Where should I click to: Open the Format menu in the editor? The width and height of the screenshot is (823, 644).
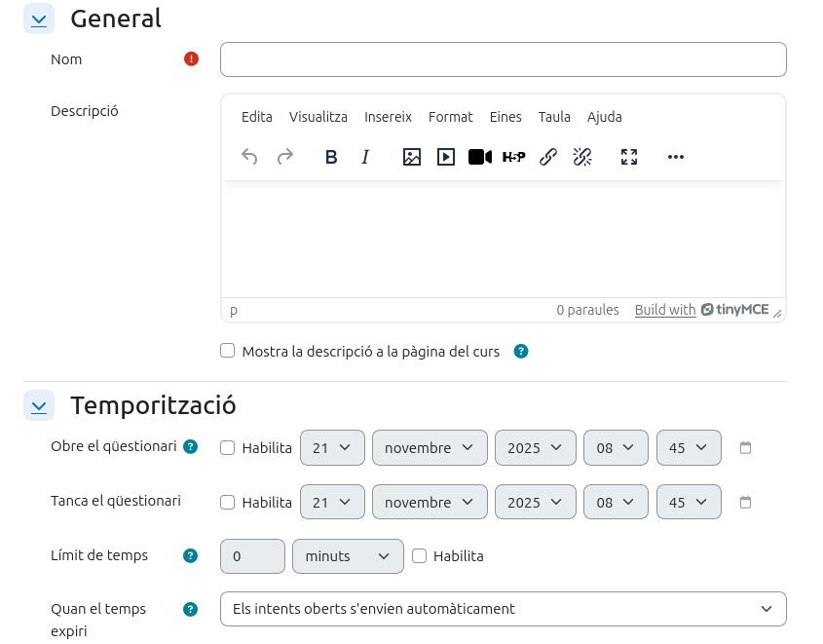click(450, 117)
